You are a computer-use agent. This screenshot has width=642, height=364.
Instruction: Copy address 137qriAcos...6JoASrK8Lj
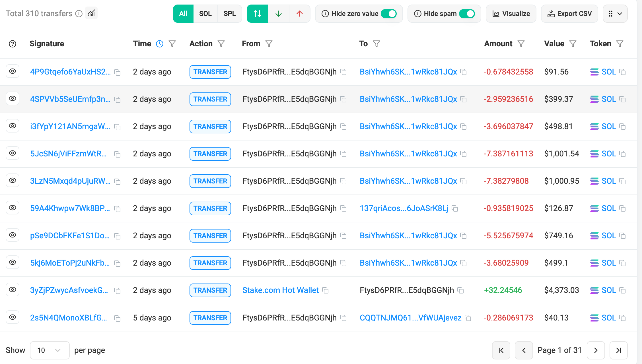[x=455, y=208]
